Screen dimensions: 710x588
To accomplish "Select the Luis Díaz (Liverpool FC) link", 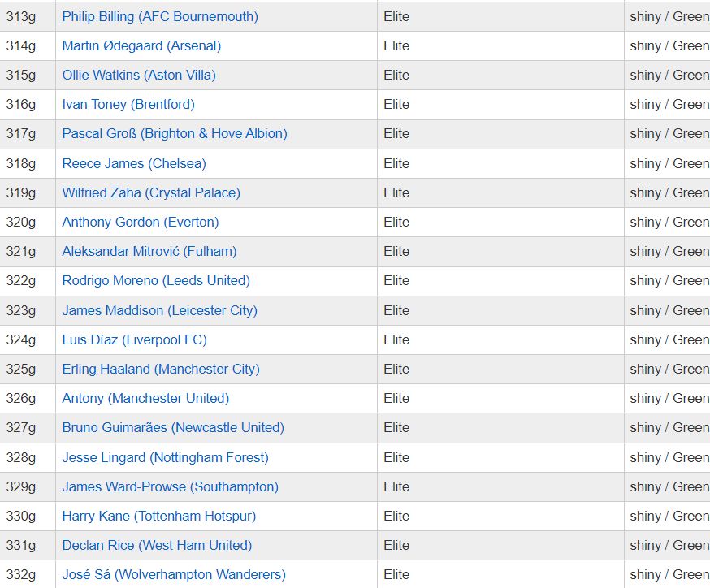I will tap(134, 340).
